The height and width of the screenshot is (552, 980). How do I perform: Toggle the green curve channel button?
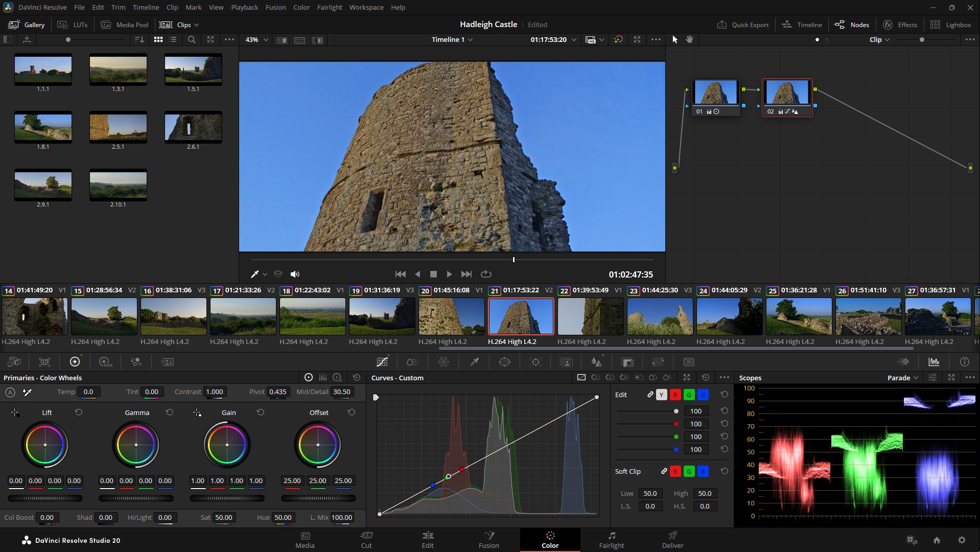689,395
